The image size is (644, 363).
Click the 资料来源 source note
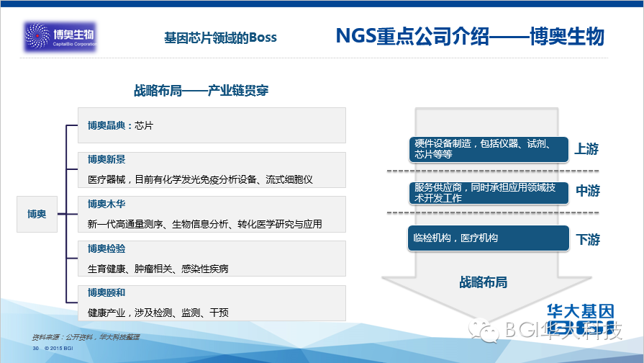[x=86, y=337]
